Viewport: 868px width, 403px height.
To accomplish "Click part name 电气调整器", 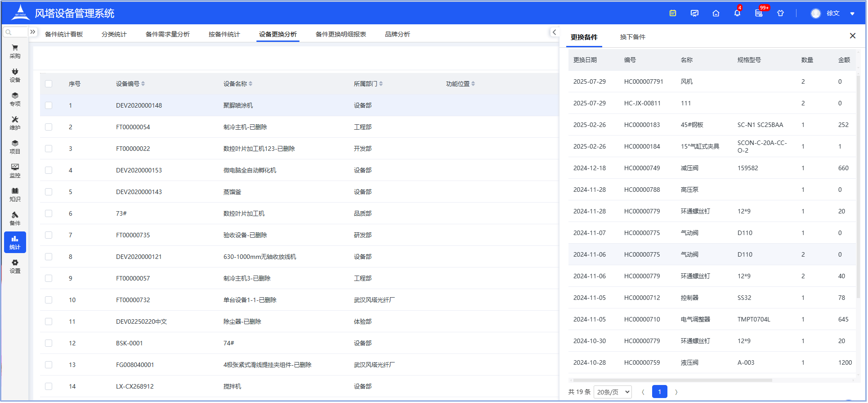I will (x=695, y=319).
